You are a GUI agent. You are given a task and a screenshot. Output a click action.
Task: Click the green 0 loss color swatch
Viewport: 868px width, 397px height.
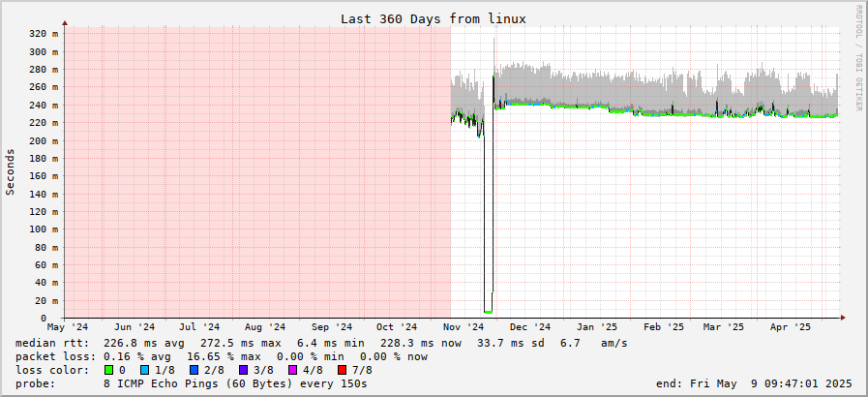tap(108, 370)
